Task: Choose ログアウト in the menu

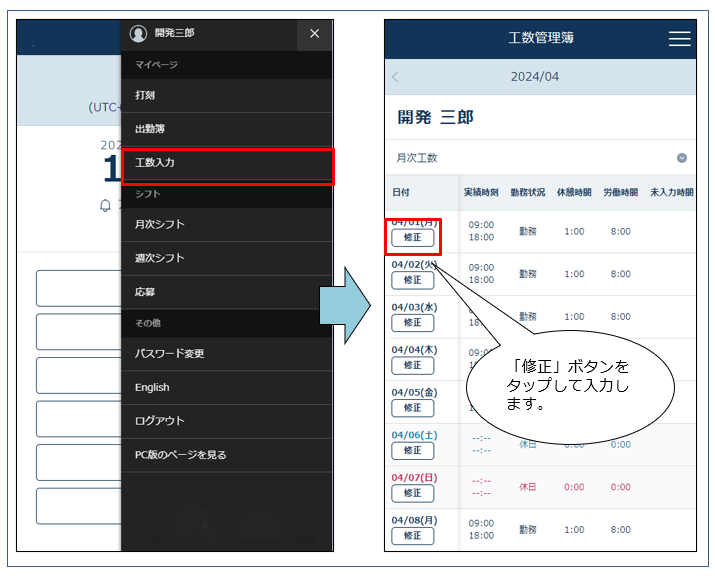Action: (227, 421)
